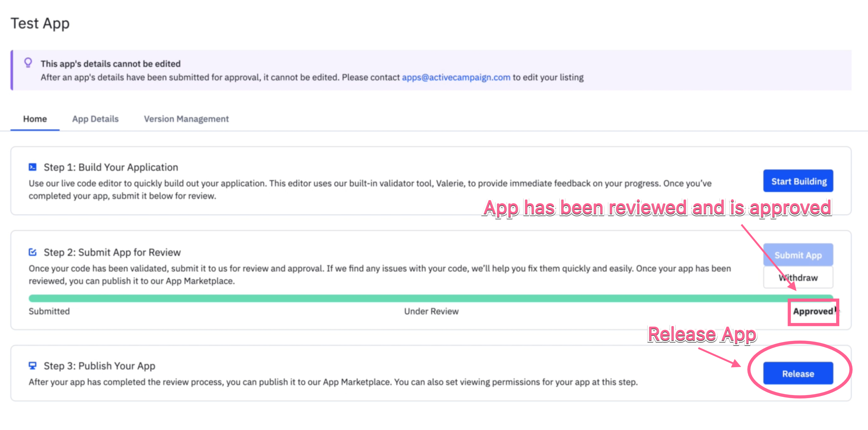Screen dimensions: 868x430
Task: Click the lightbulb icon in notice banner
Action: tap(28, 63)
